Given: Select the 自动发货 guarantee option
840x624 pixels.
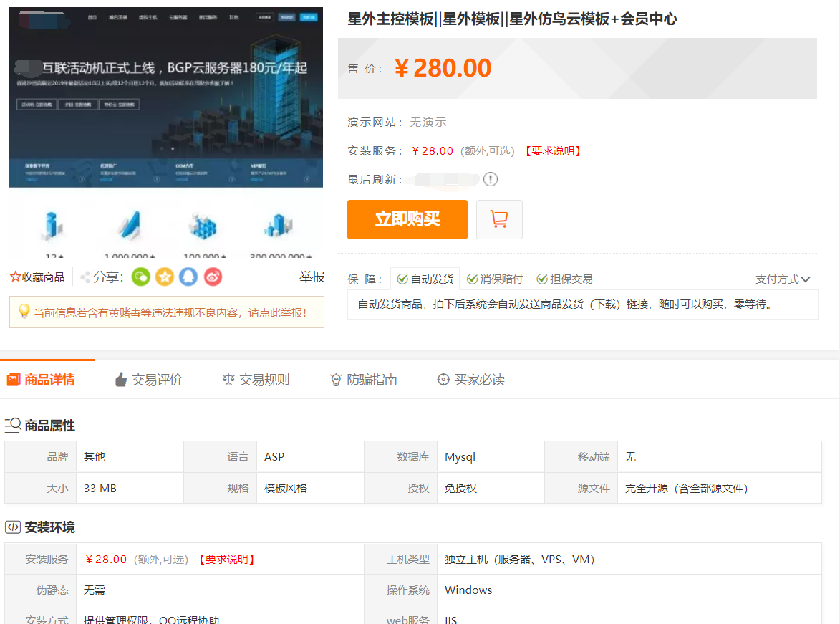Looking at the screenshot, I should pos(425,279).
